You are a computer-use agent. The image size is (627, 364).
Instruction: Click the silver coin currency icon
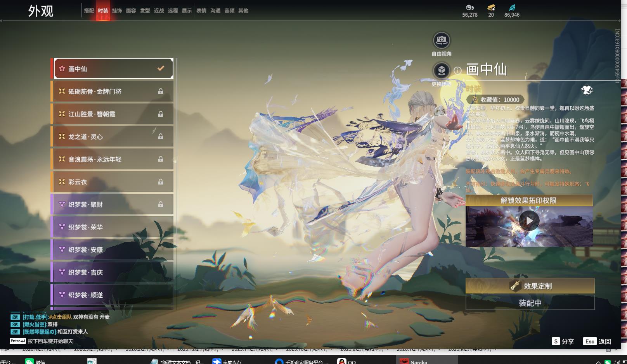point(469,7)
